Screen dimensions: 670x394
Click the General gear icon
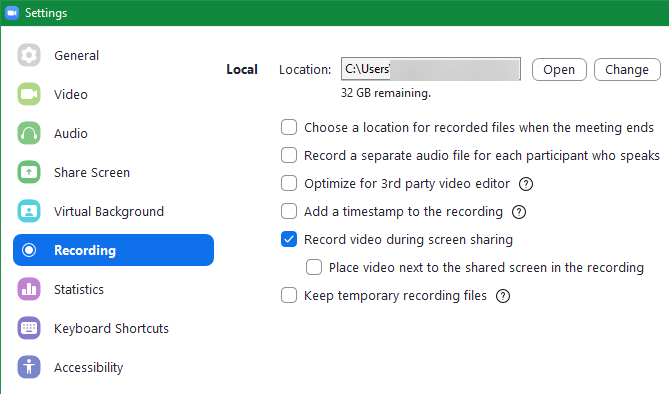29,55
